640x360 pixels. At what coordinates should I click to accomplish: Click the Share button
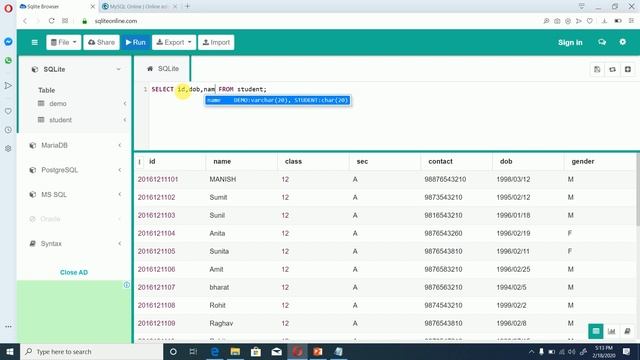click(101, 42)
